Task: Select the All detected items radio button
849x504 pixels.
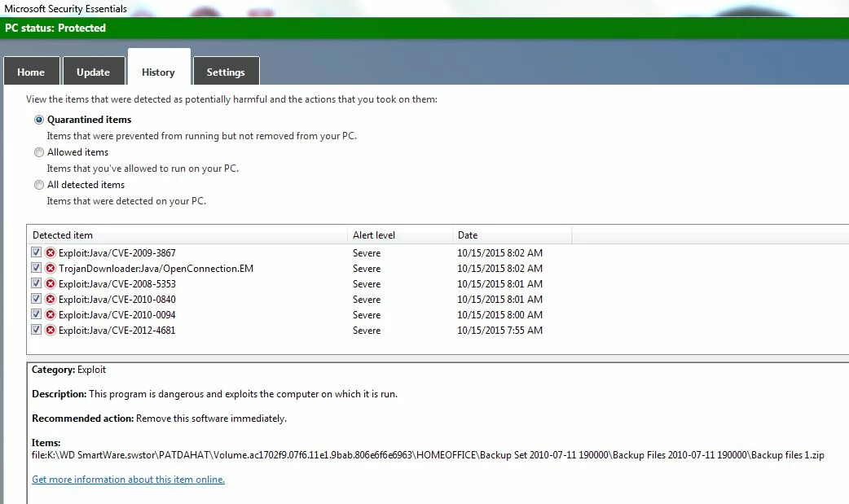Action: click(39, 185)
